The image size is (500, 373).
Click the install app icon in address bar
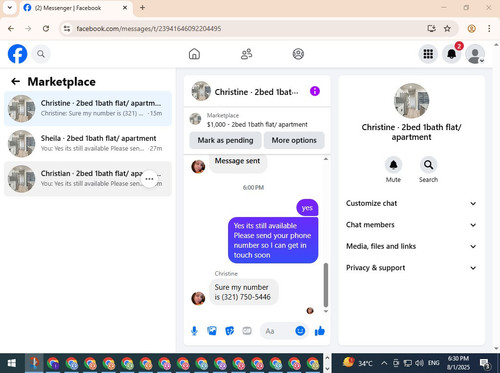pos(431,29)
